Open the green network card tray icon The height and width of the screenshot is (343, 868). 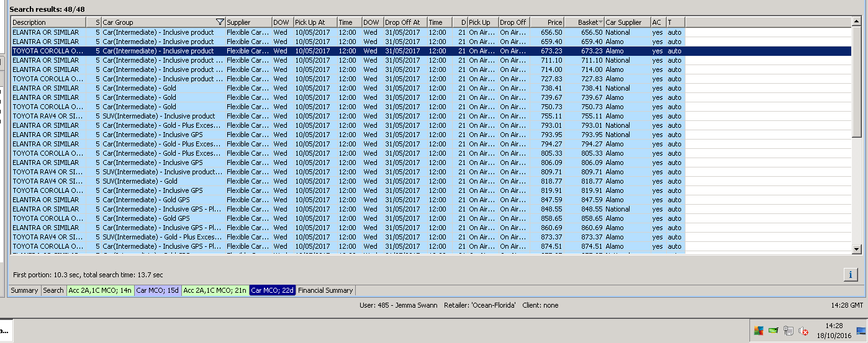tap(774, 331)
